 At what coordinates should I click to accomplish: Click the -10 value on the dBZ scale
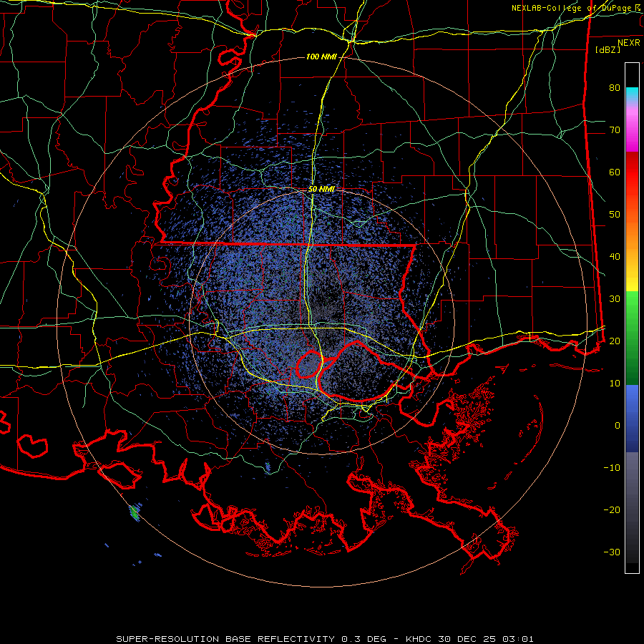click(x=612, y=467)
